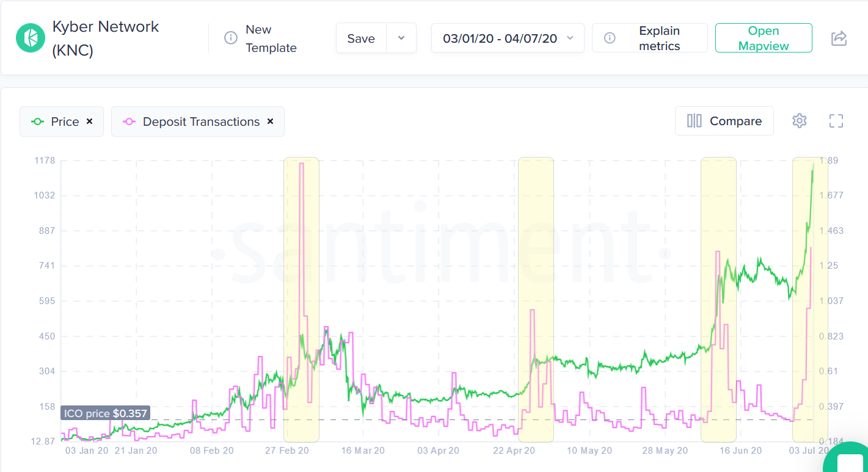
Task: Select the Price metric chip
Action: pos(62,122)
